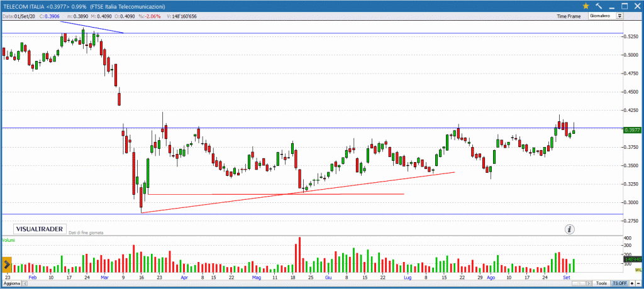
Task: Click the minimum value m: 0.3890
Action: coord(77,16)
